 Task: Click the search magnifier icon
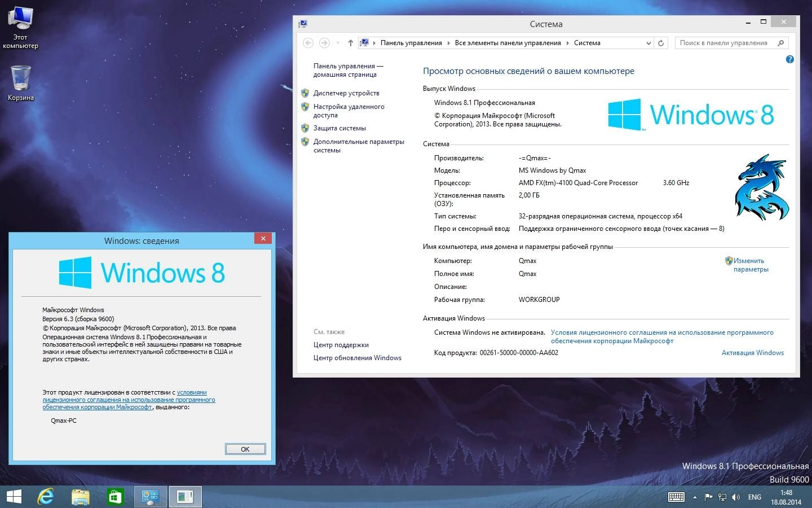pyautogui.click(x=781, y=43)
